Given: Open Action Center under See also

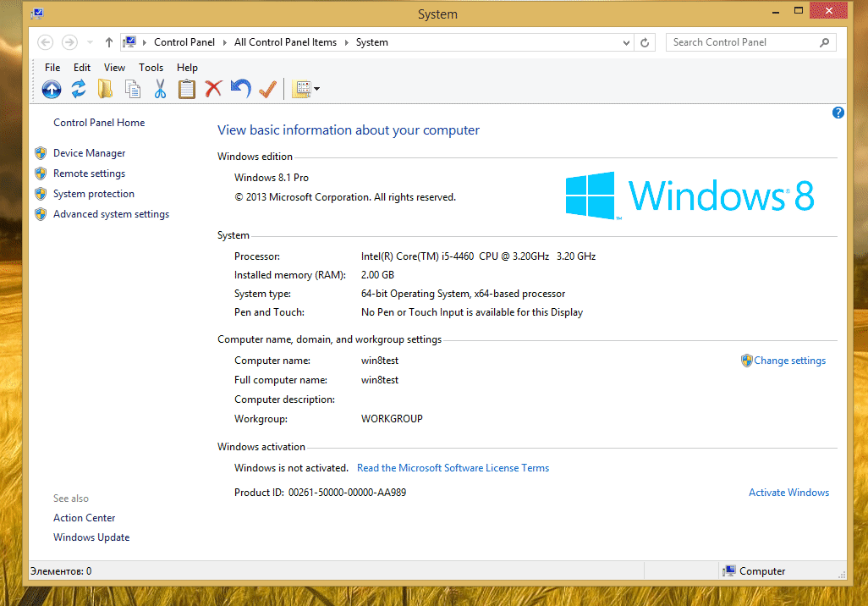Looking at the screenshot, I should coord(84,518).
